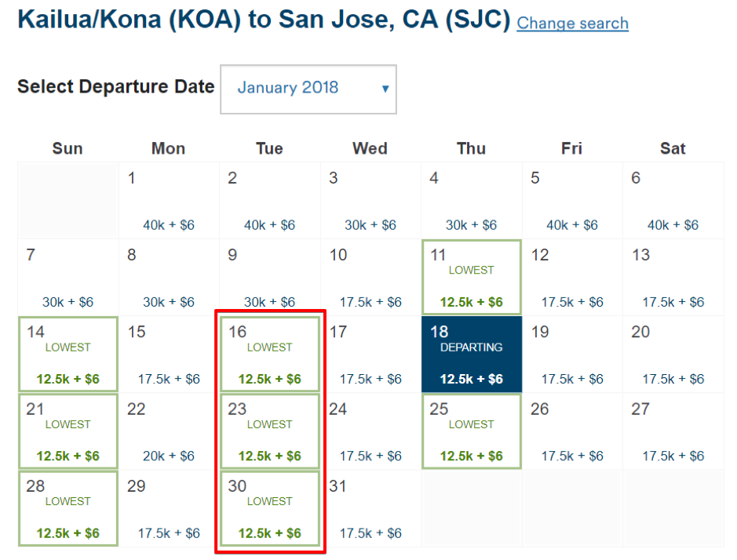Select January 7 Sunday date
The height and width of the screenshot is (560, 737).
pyautogui.click(x=67, y=277)
